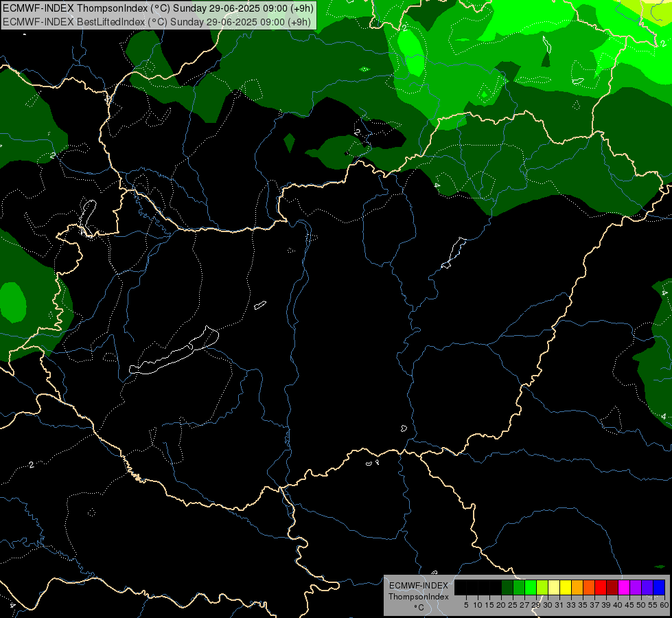This screenshot has height=618, width=672.
Task: Pick the pure yellow 31–33 legend swatch
Action: 566,587
